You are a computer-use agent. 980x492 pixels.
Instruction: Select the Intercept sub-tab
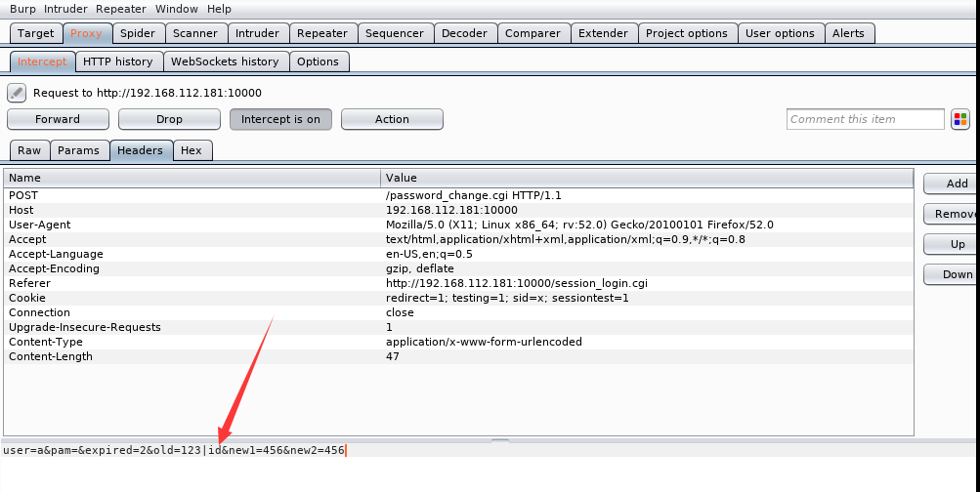point(42,61)
